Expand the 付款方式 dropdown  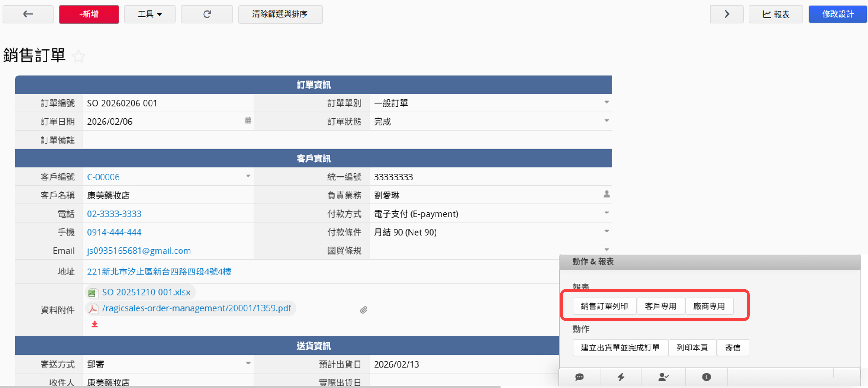click(x=607, y=213)
